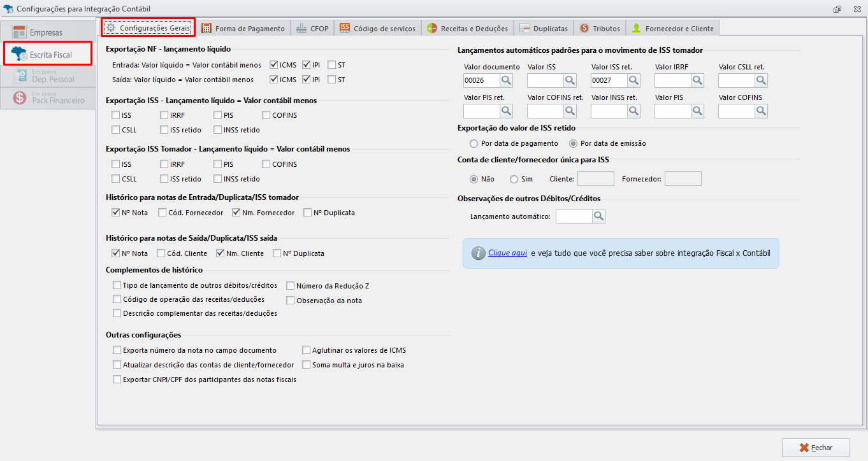The height and width of the screenshot is (461, 868).
Task: Choose Sim for conta única ISS
Action: [514, 179]
